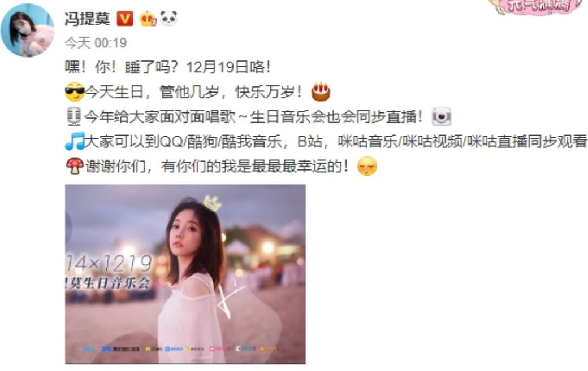This screenshot has height=371, width=588.
Task: Click the sponsor logos strip on poster bottom
Action: pos(180,348)
